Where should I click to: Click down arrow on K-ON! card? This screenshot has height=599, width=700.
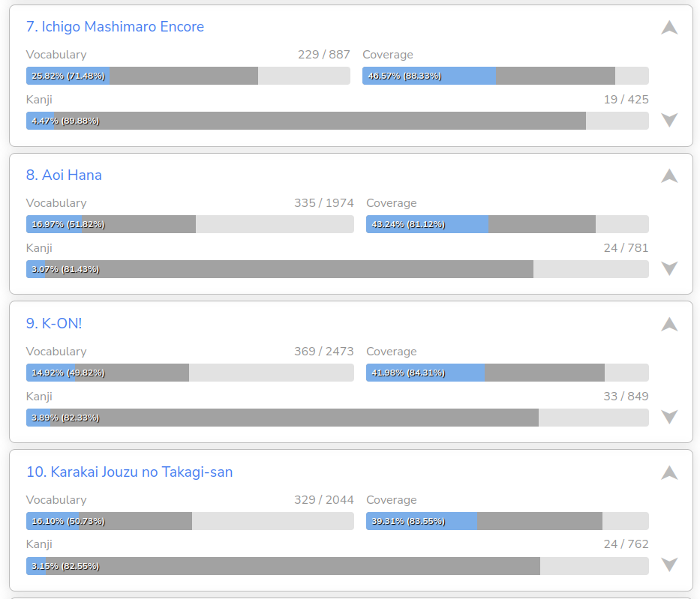(669, 417)
